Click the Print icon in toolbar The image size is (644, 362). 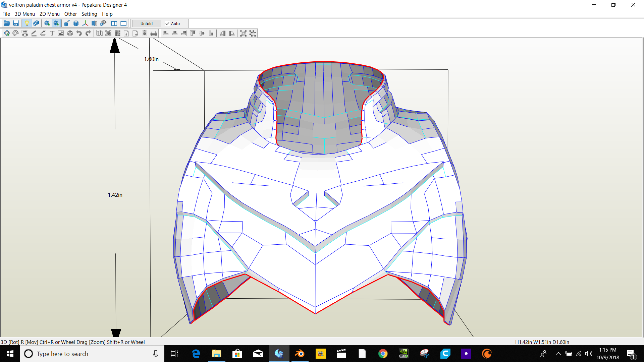pos(154,33)
